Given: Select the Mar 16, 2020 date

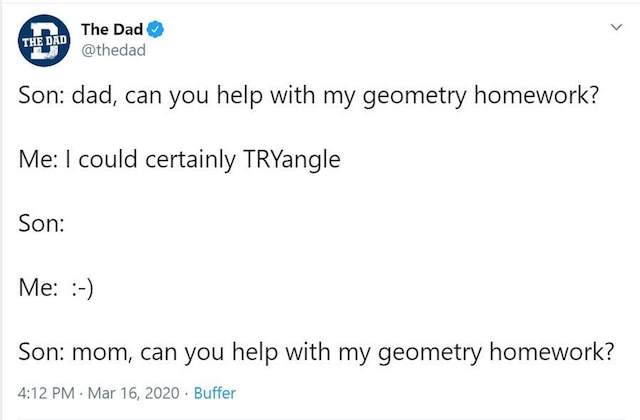Looking at the screenshot, I should pyautogui.click(x=133, y=393).
